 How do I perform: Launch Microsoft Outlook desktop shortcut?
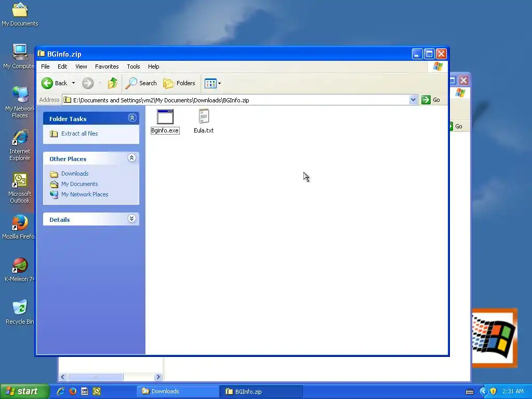pyautogui.click(x=20, y=188)
